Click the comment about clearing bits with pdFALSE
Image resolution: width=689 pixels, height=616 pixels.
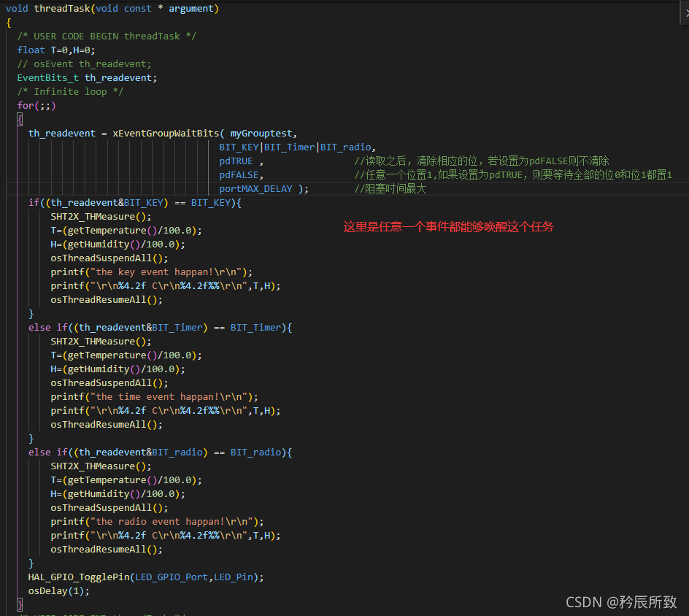pyautogui.click(x=482, y=161)
